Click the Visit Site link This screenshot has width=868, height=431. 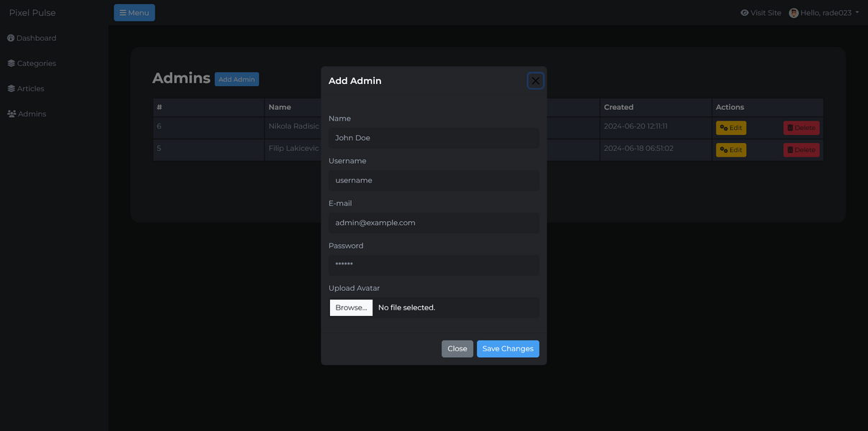tap(761, 13)
